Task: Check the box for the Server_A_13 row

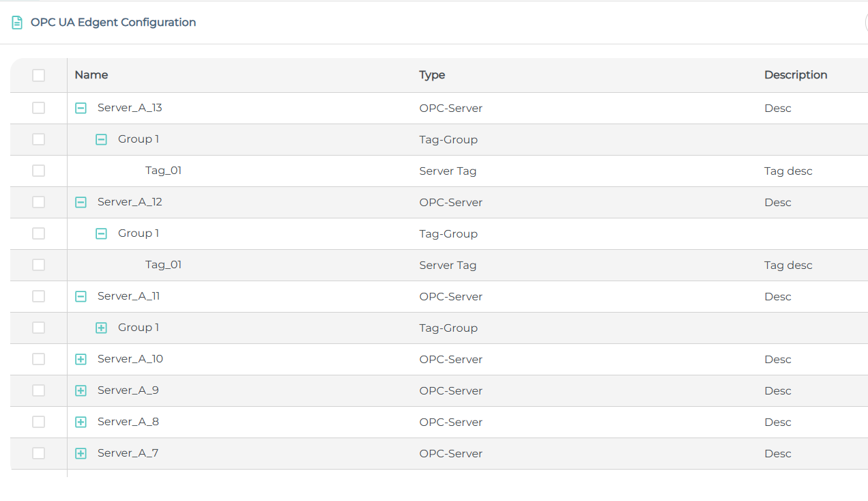Action: pyautogui.click(x=38, y=108)
